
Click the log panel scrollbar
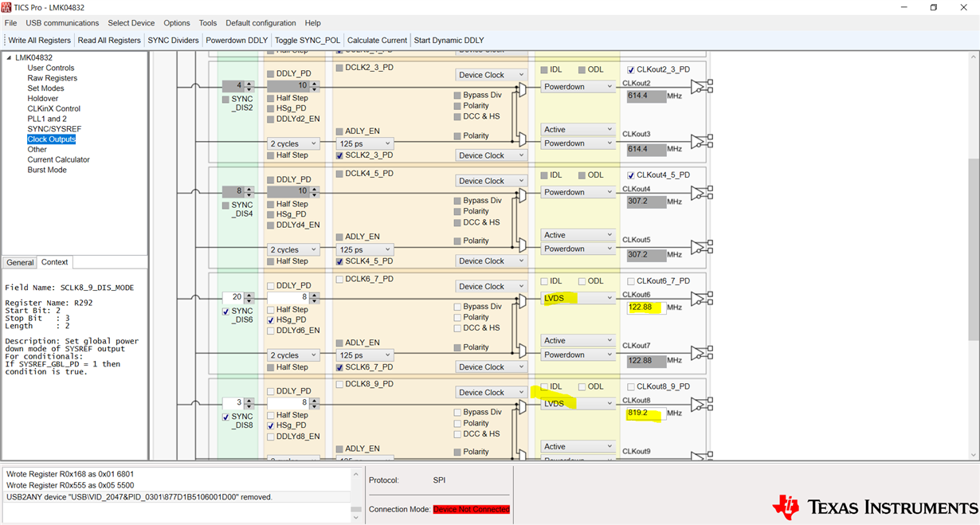pos(356,495)
